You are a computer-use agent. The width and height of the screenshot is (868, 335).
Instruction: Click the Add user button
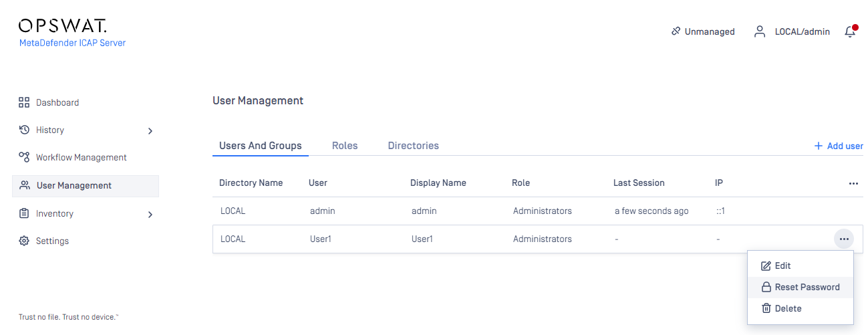coord(839,146)
